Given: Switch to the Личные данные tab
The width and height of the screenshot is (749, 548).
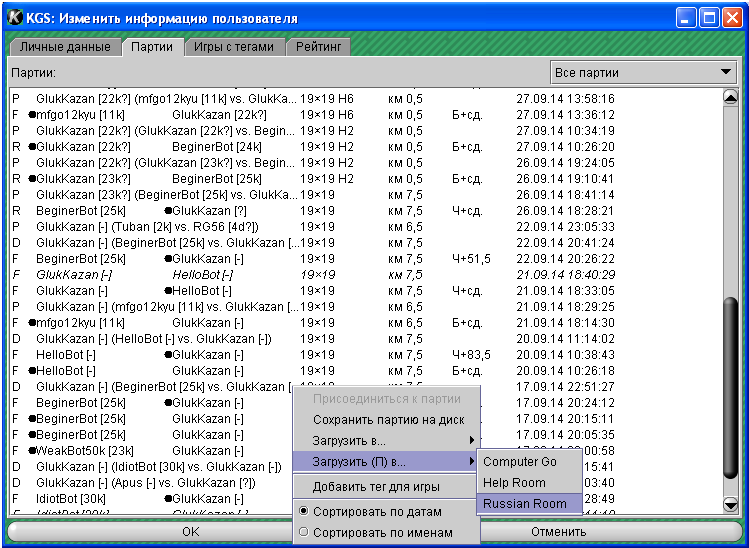Looking at the screenshot, I should [65, 47].
